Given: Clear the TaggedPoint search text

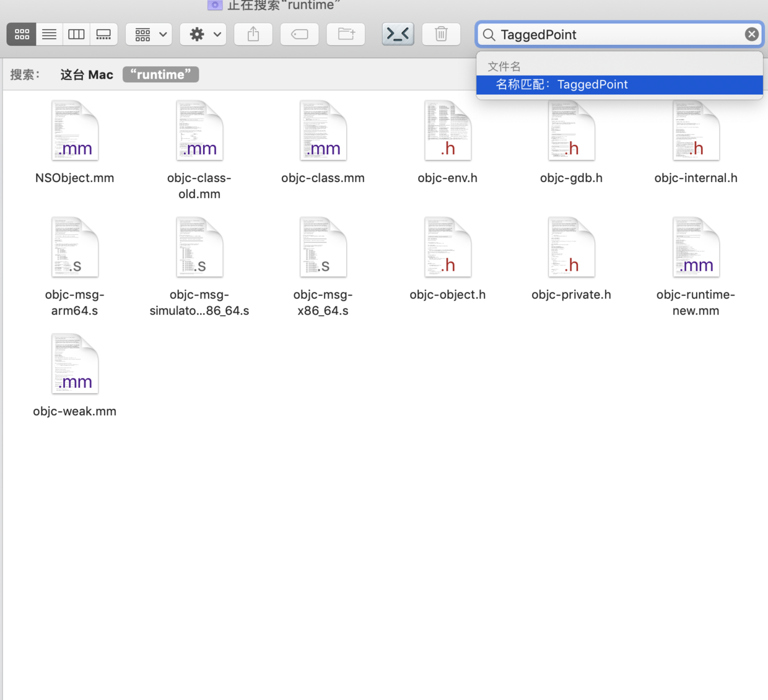Looking at the screenshot, I should (x=751, y=35).
